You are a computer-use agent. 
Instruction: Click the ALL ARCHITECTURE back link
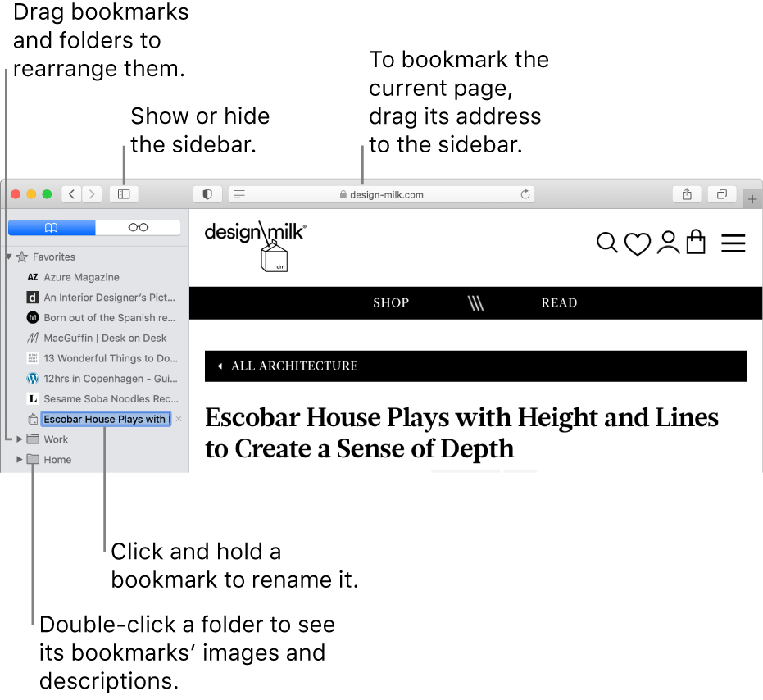pyautogui.click(x=294, y=366)
